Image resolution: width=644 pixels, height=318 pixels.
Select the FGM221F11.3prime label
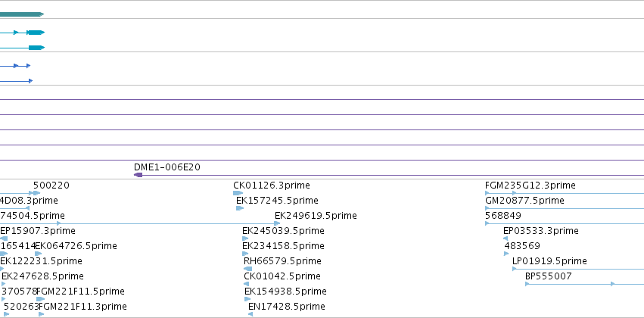pyautogui.click(x=83, y=307)
